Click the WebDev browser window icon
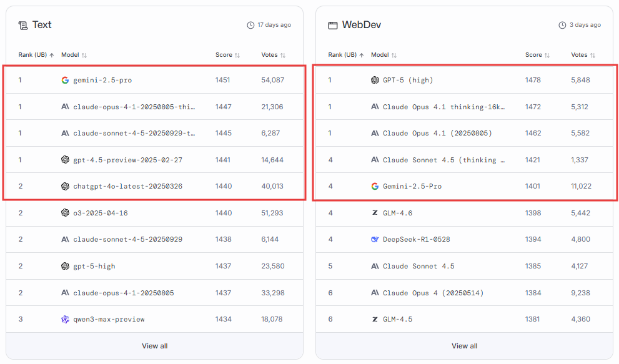Viewport: 619px width, 364px height. click(x=333, y=26)
